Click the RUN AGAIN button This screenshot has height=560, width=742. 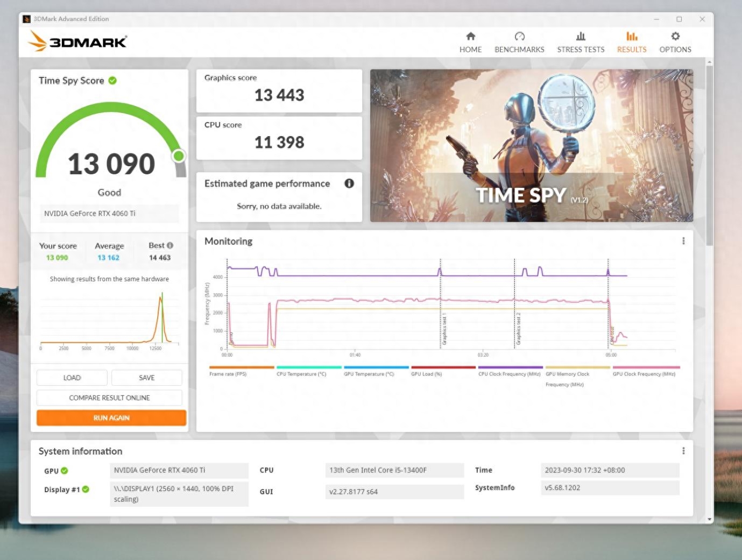pos(111,418)
